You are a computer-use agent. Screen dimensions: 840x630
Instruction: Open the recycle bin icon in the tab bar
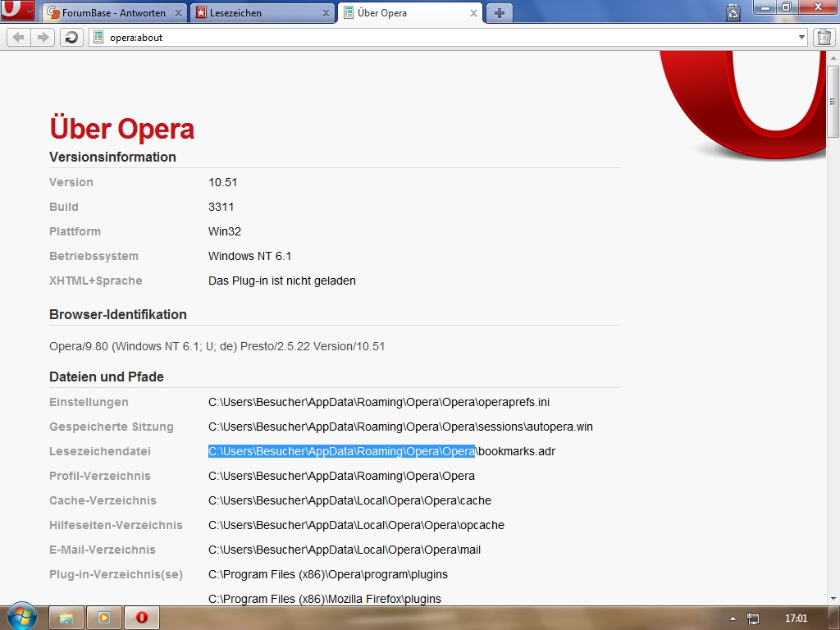coord(733,11)
